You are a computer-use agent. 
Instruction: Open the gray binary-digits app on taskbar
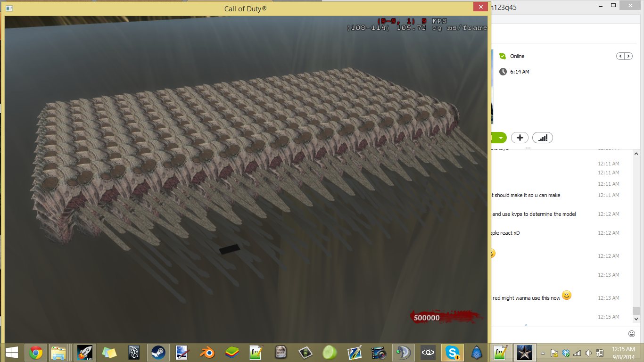tap(281, 352)
